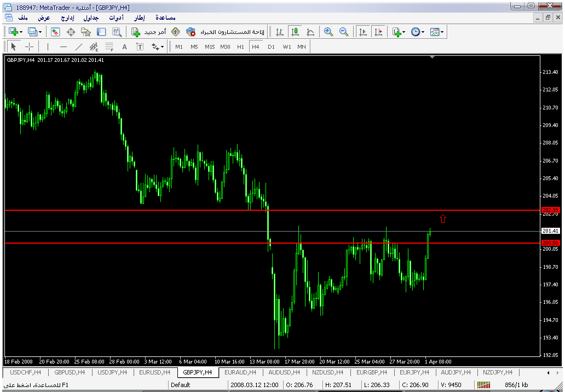Draw a trendline with the Trendline tool
Screen dimensions: 565x392
coord(79,47)
